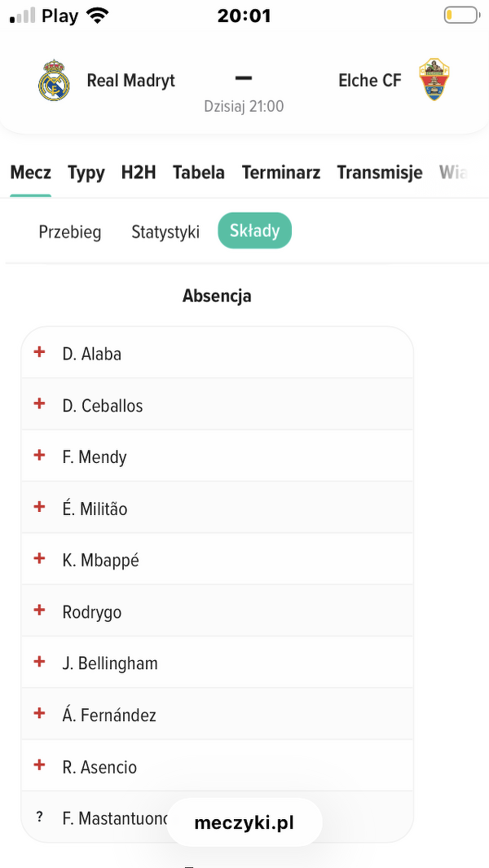Viewport: 489px width, 868px height.
Task: Click the red injury icon beside D. Alaba
Action: coord(39,352)
